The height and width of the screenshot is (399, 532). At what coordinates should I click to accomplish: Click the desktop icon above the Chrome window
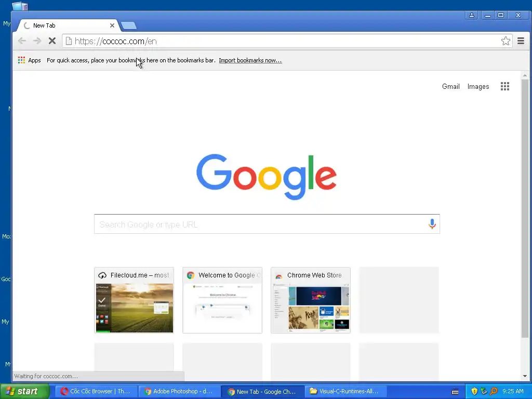click(20, 5)
